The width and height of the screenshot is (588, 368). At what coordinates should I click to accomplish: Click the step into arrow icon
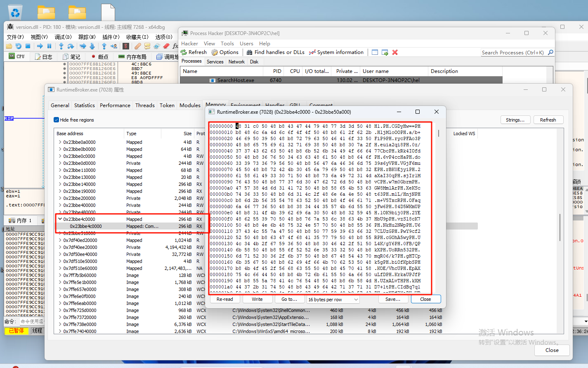click(x=61, y=46)
